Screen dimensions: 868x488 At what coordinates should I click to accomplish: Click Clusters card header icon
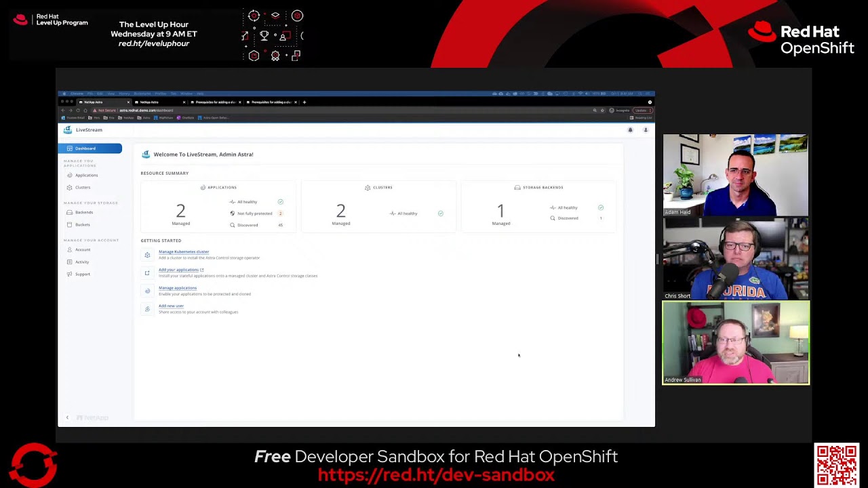368,187
